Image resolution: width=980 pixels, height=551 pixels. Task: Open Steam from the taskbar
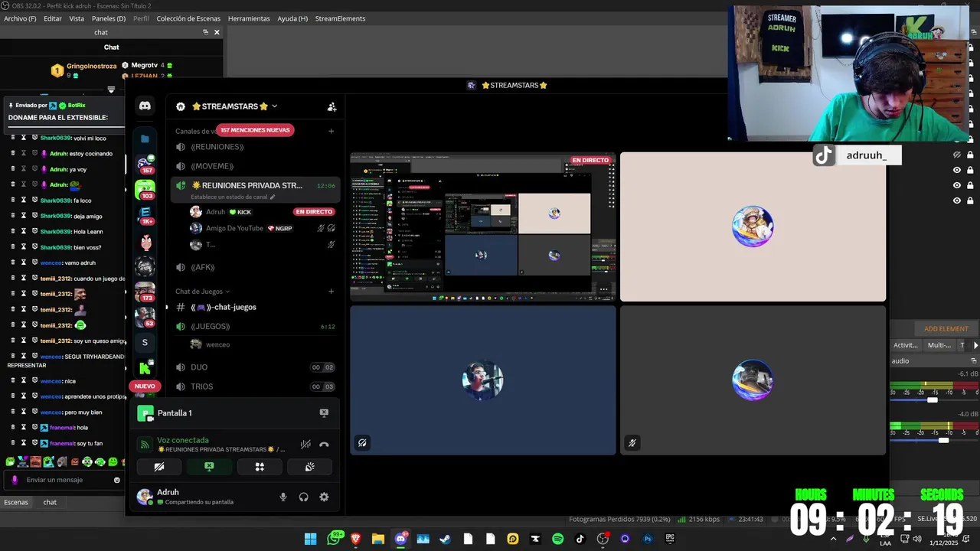tap(445, 539)
